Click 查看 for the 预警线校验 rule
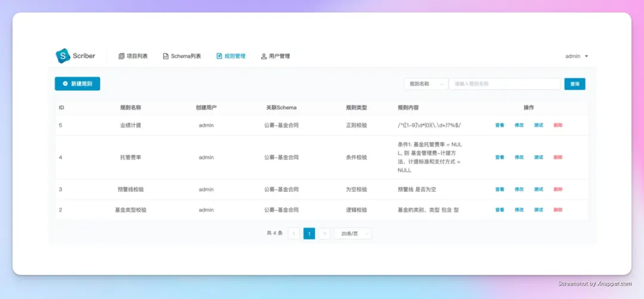This screenshot has width=644, height=299. [x=500, y=189]
